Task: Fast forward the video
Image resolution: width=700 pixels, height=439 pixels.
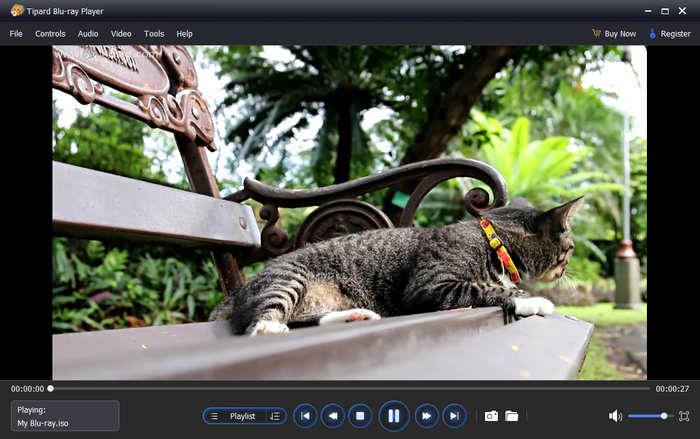Action: [426, 415]
